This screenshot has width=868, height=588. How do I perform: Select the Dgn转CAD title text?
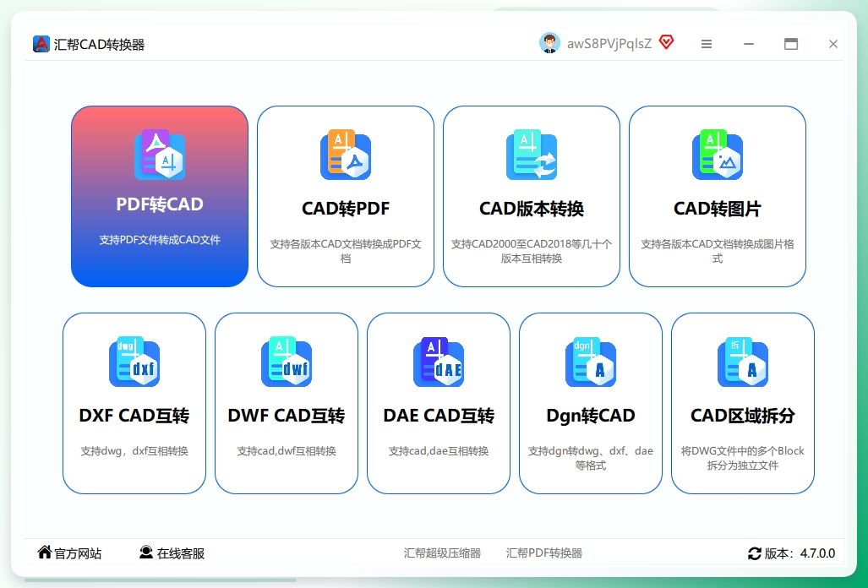[591, 416]
